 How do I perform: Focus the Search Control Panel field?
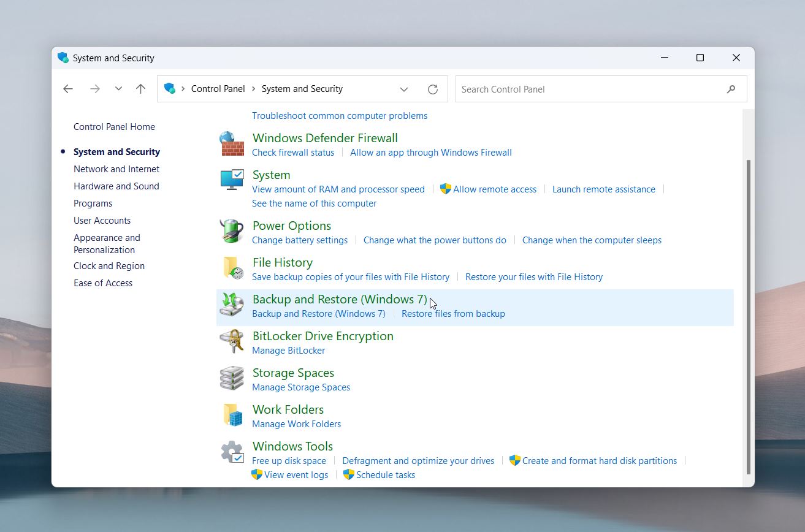coord(601,89)
